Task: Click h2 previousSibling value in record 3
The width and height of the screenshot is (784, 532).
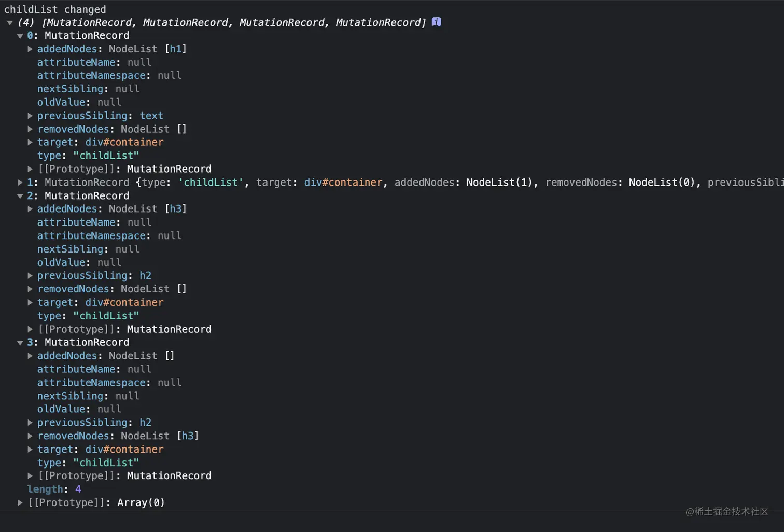Action: click(146, 423)
